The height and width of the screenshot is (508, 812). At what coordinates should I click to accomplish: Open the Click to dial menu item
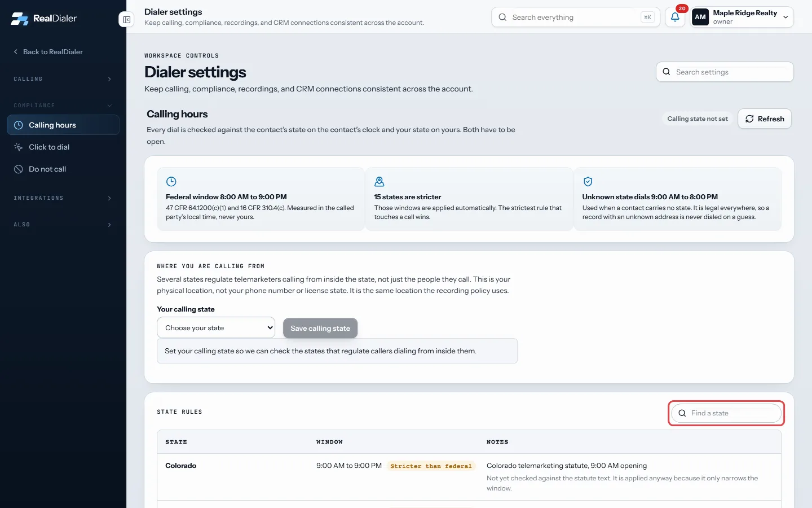[x=63, y=147]
